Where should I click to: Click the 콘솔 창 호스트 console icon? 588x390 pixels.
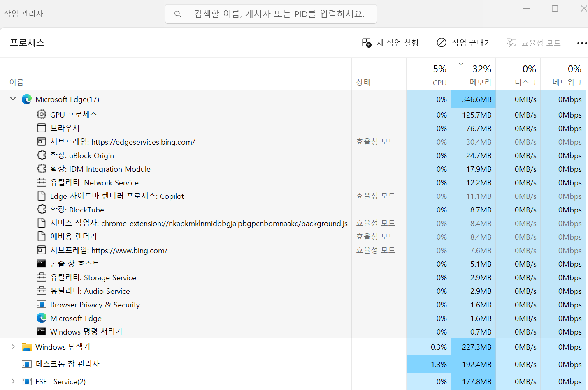tap(41, 263)
